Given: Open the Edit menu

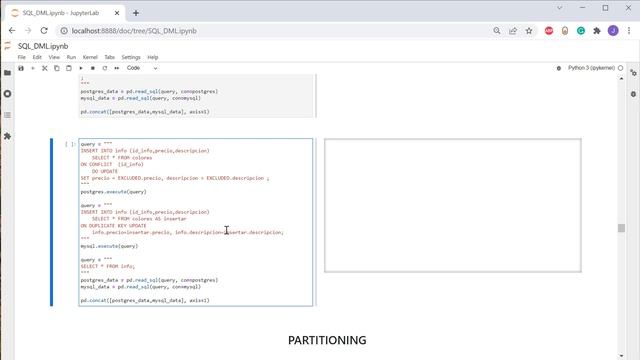Looking at the screenshot, I should (x=37, y=57).
